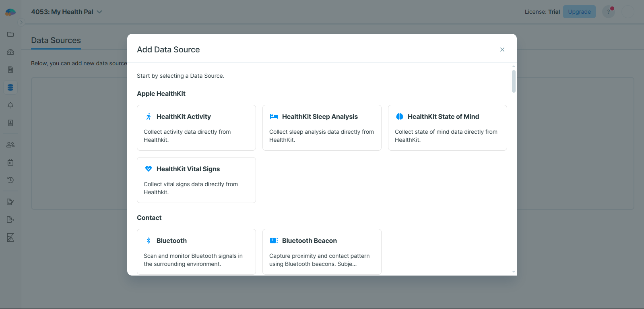This screenshot has width=644, height=309.
Task: Close the Add Data Source dialog
Action: (502, 50)
